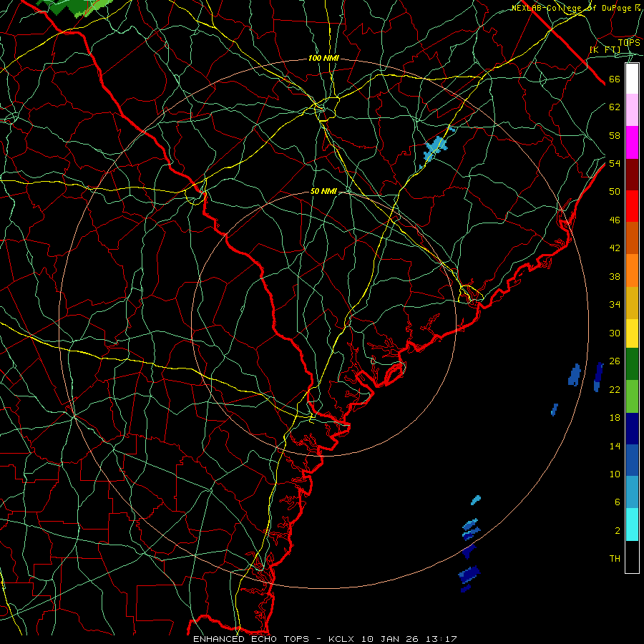Click the navy 18 kft legend swatch
The image size is (644, 644).
pyautogui.click(x=632, y=429)
